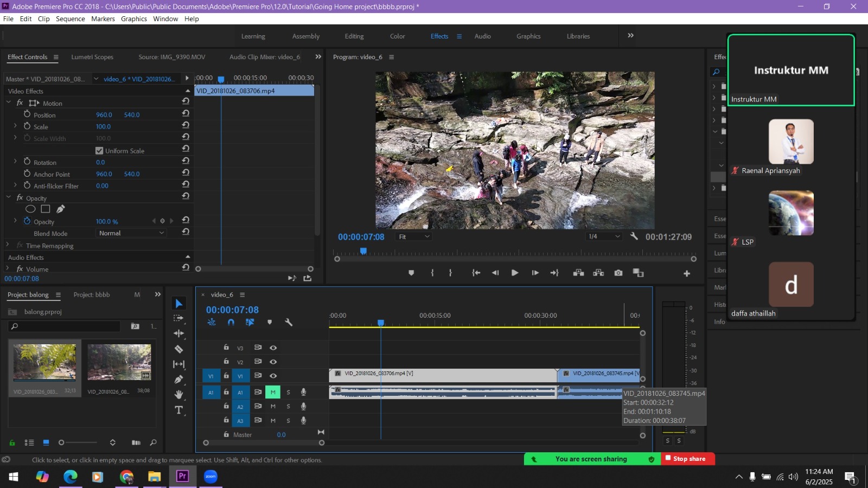Click the Stop share button
The height and width of the screenshot is (488, 868).
(x=688, y=459)
